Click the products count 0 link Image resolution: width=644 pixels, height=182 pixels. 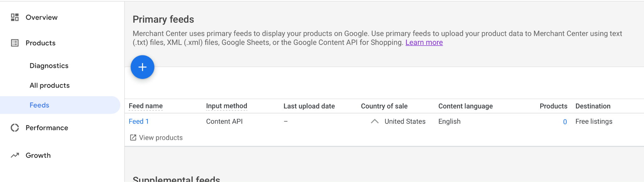click(x=565, y=122)
